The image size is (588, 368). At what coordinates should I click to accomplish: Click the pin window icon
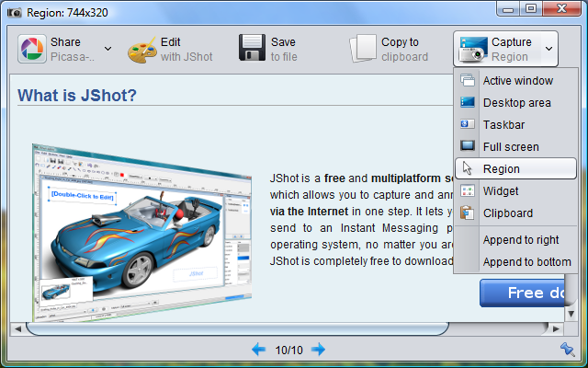point(568,350)
